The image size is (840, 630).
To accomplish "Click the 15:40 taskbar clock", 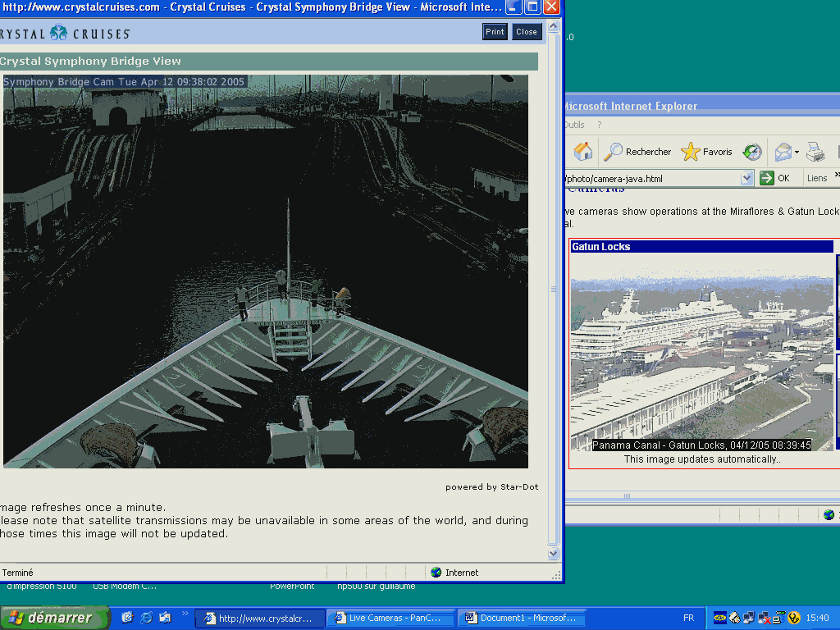I will coord(817,619).
